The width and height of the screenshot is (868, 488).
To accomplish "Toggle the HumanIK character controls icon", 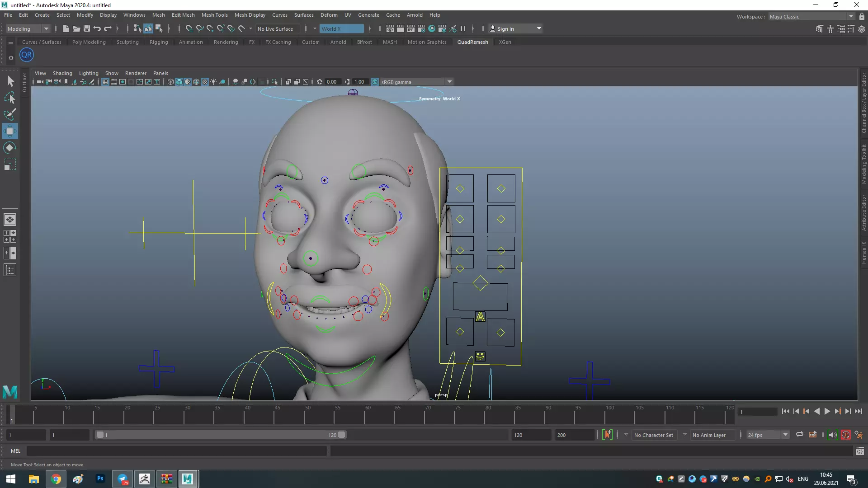I will pos(830,29).
